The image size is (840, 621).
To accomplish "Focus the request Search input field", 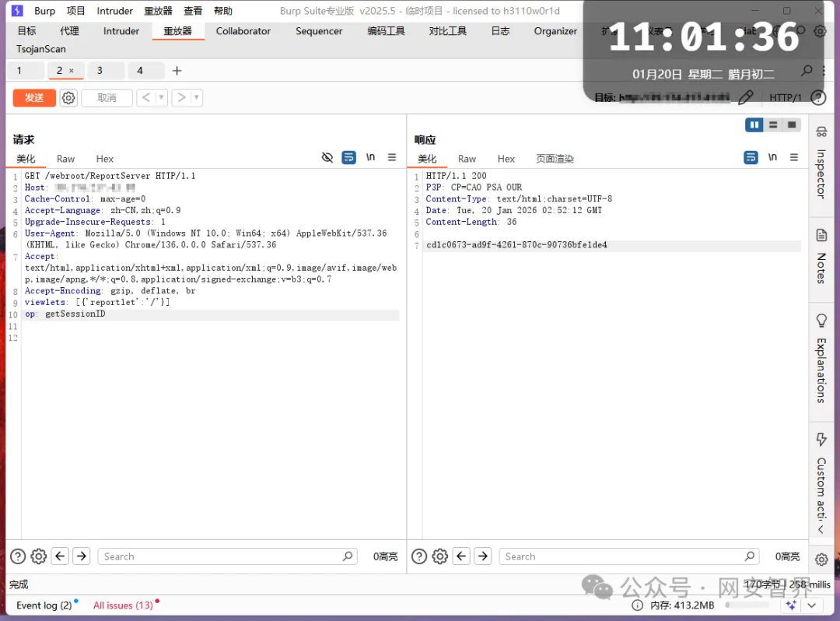I will [228, 556].
